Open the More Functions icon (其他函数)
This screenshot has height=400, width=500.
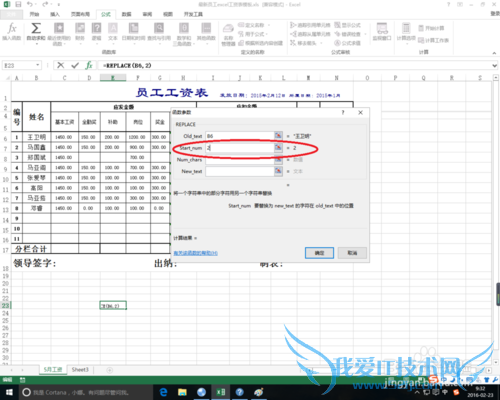click(206, 28)
